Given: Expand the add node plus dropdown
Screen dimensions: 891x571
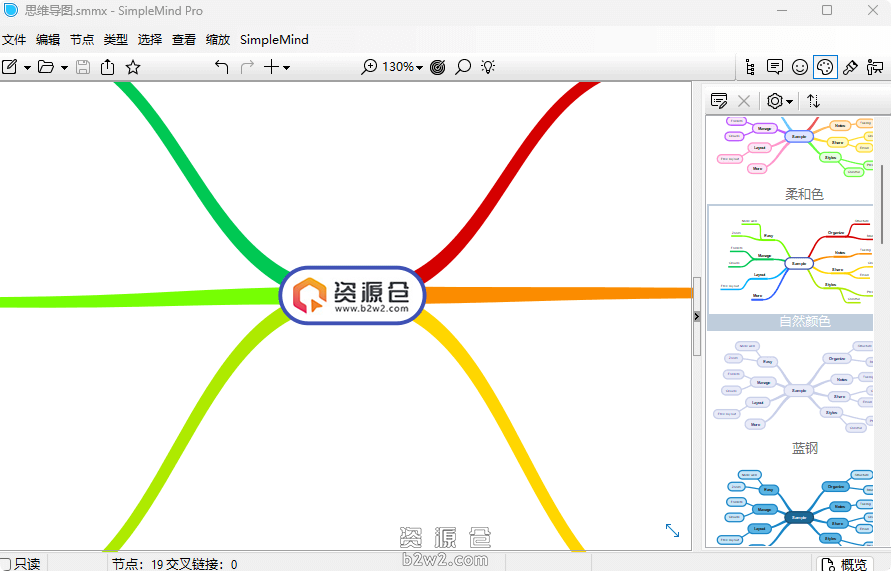Looking at the screenshot, I should [276, 67].
